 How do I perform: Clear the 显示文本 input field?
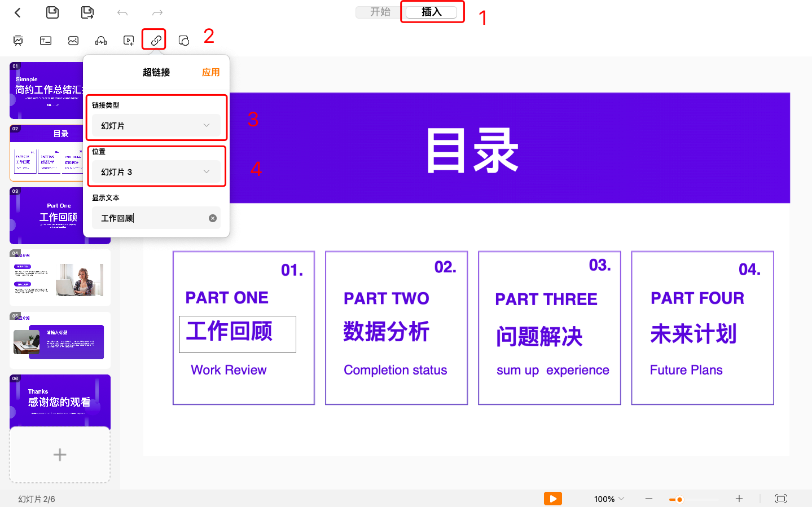[213, 218]
